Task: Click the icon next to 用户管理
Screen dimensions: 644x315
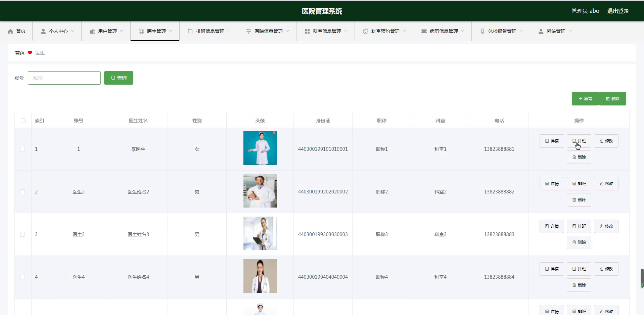Action: pyautogui.click(x=92, y=31)
